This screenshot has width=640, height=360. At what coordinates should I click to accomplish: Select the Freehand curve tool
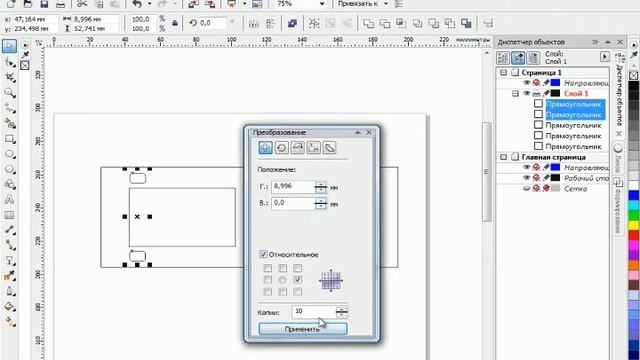click(9, 108)
